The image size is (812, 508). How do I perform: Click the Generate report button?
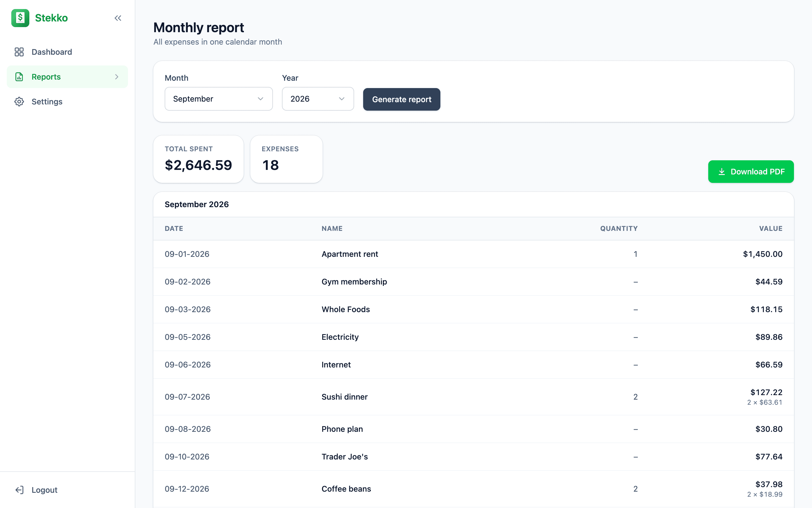pyautogui.click(x=402, y=99)
